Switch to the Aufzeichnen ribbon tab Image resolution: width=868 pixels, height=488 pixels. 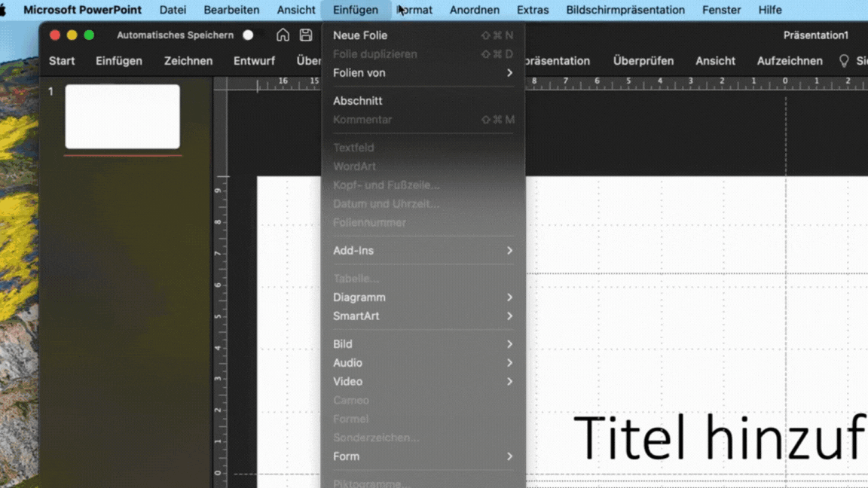pyautogui.click(x=790, y=61)
